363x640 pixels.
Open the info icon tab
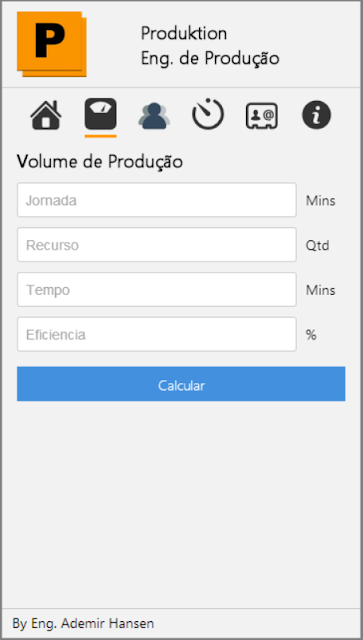[316, 115]
